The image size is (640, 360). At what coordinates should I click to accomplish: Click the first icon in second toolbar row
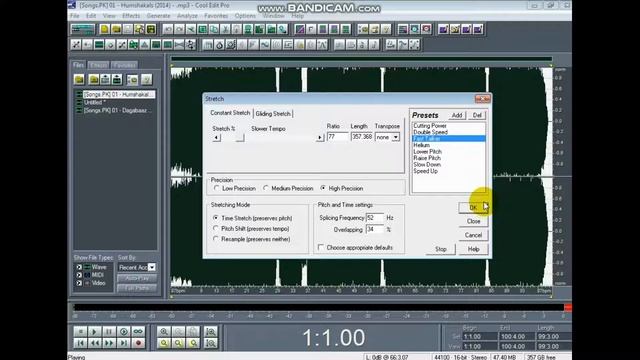coord(76,45)
